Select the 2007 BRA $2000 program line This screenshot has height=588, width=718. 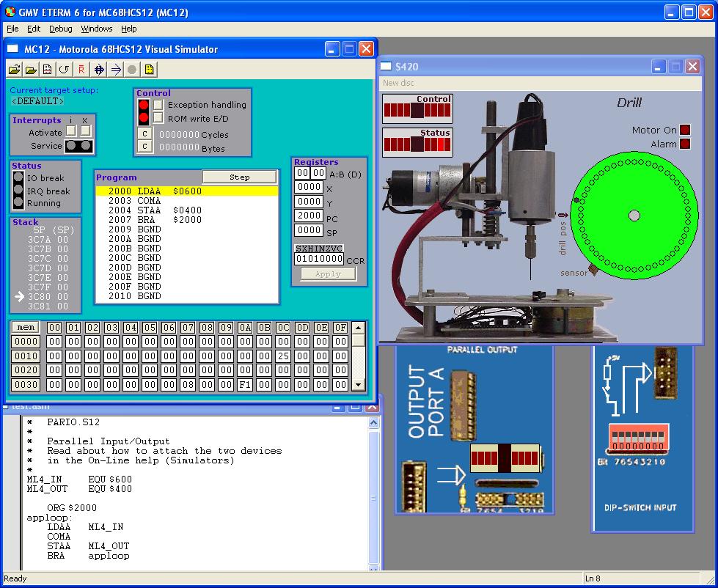pyautogui.click(x=187, y=220)
